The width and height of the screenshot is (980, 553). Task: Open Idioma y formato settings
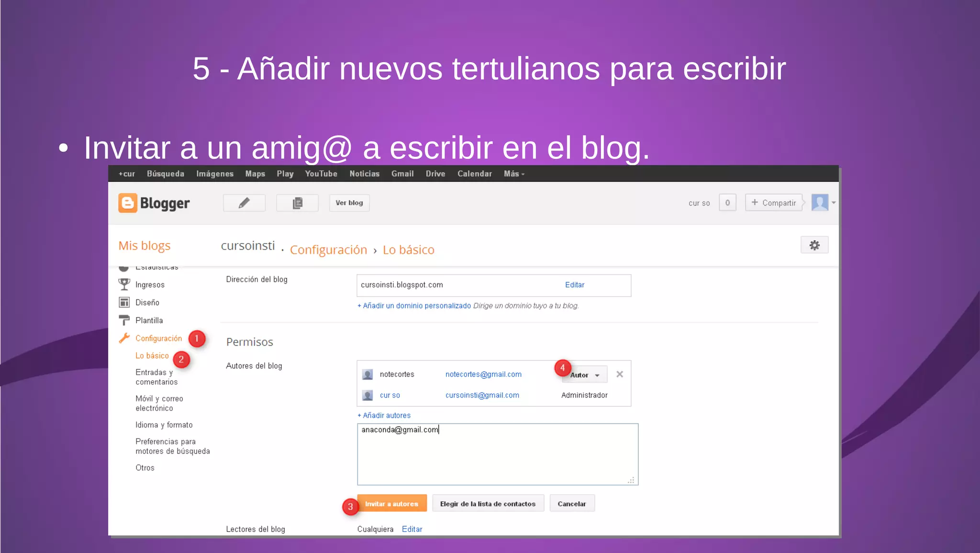click(x=164, y=425)
